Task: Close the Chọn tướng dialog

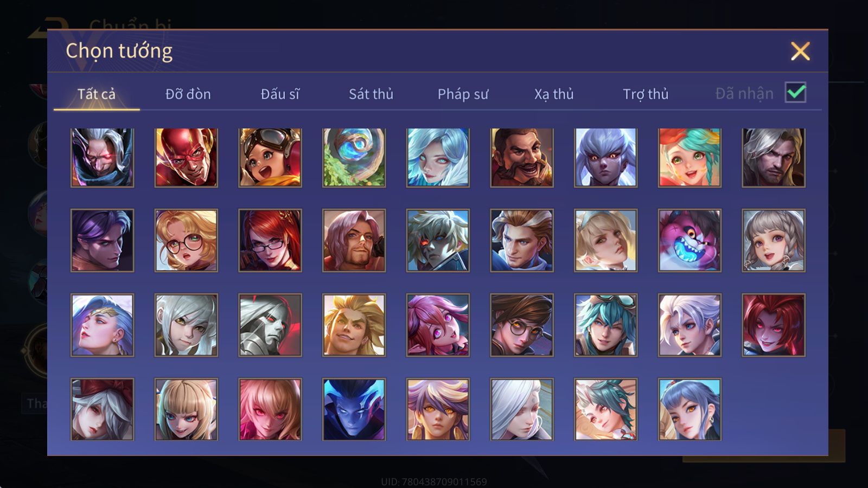Action: coord(800,52)
